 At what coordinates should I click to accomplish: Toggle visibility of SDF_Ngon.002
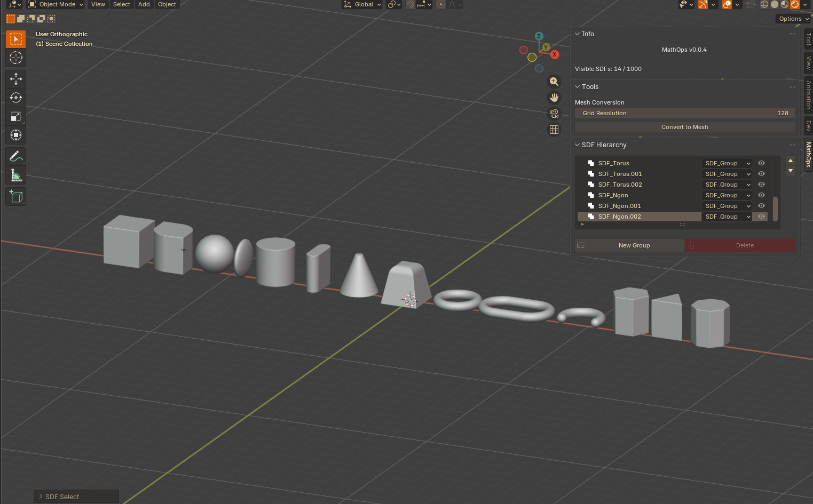(762, 217)
